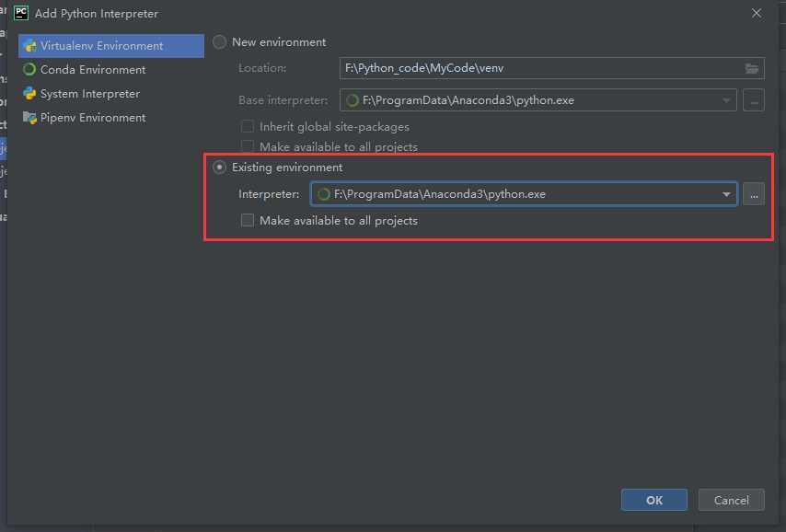The image size is (786, 532).
Task: Click the Conda green ring icon
Action: (29, 70)
